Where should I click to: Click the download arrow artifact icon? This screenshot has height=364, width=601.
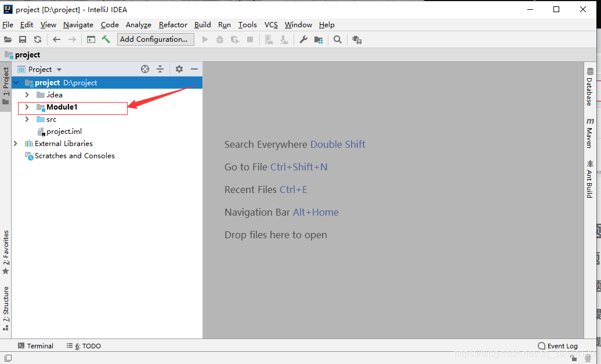284,39
